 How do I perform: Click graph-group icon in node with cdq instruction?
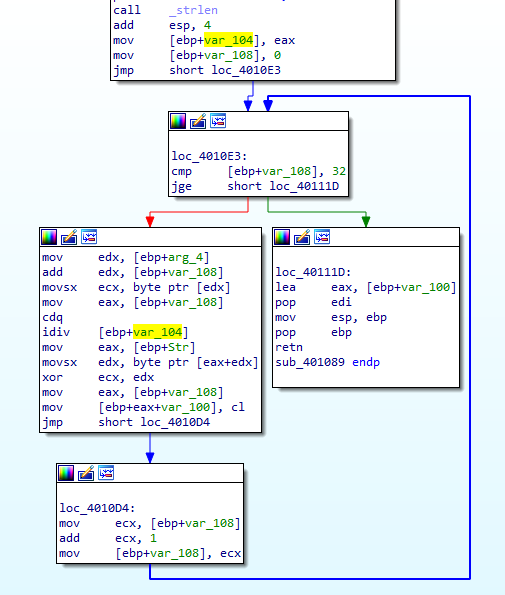89,237
